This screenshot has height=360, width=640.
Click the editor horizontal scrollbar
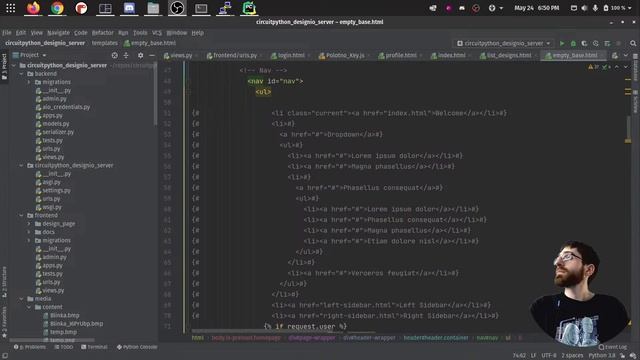282,331
